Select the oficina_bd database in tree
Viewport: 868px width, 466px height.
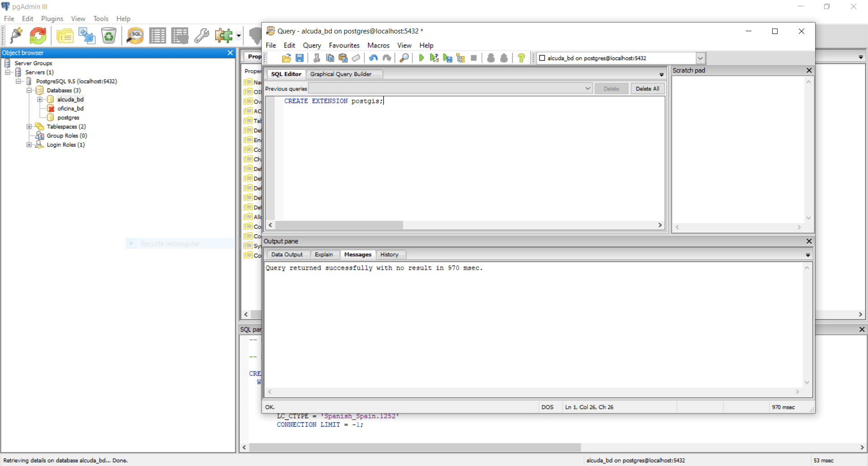[70, 109]
